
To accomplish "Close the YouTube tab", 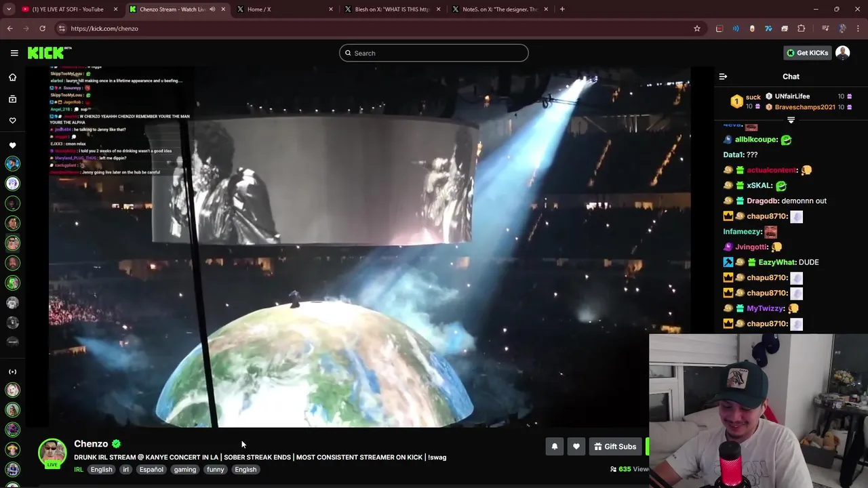I will [x=115, y=9].
